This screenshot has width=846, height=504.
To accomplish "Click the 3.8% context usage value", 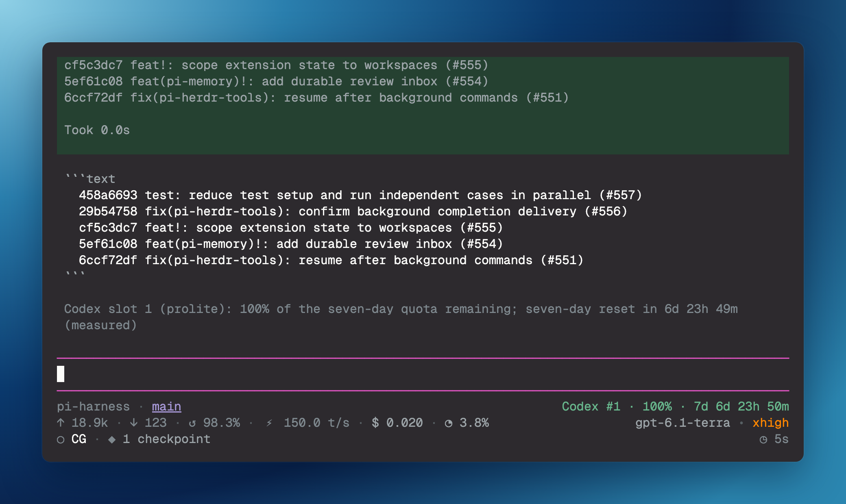I will tap(474, 423).
